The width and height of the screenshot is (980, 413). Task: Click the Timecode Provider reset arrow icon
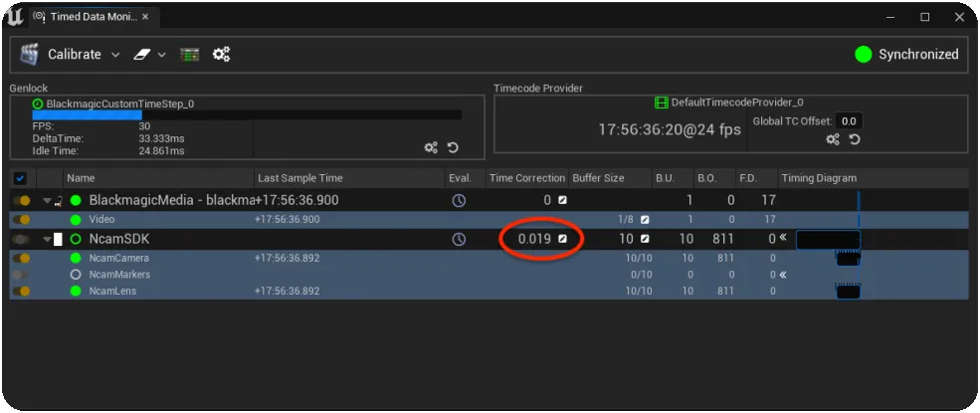click(855, 140)
